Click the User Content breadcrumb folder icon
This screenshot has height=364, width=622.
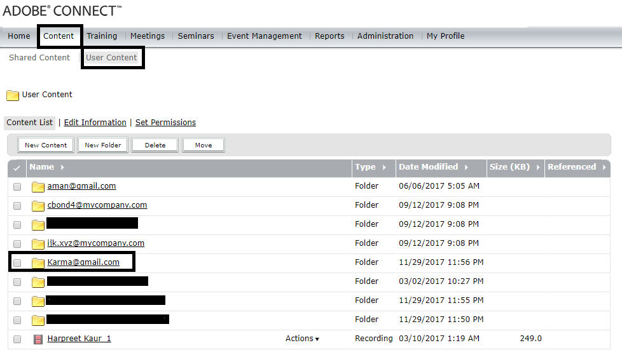tap(13, 95)
